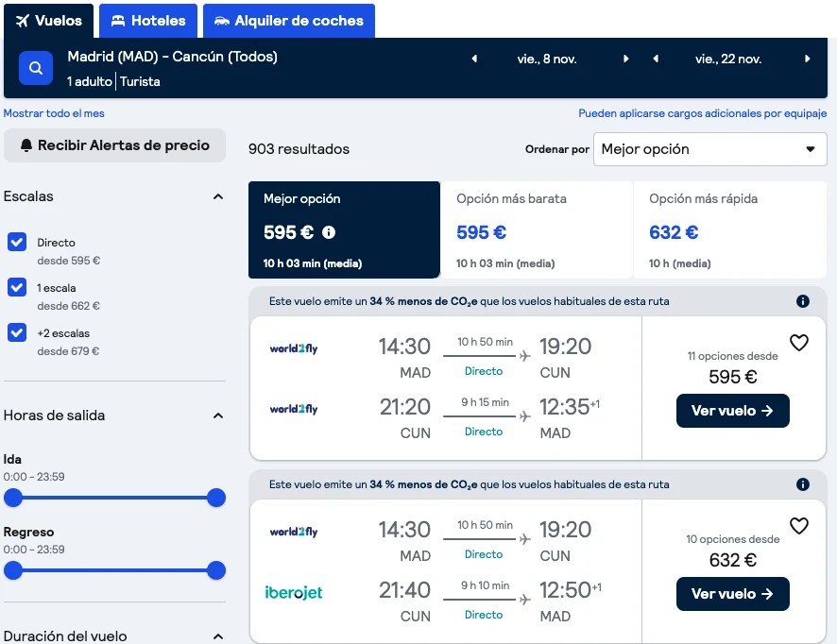Collapse the Horas de salida section
837x644 pixels.
[x=218, y=415]
